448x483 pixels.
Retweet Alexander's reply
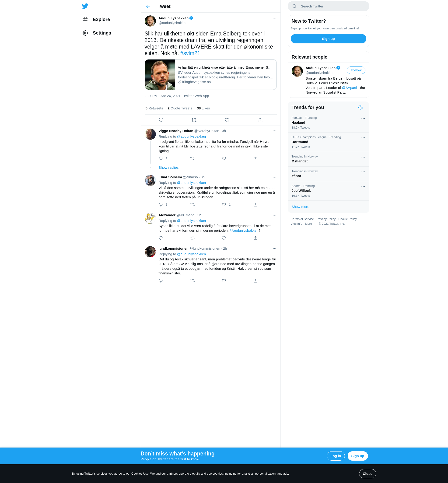(192, 238)
